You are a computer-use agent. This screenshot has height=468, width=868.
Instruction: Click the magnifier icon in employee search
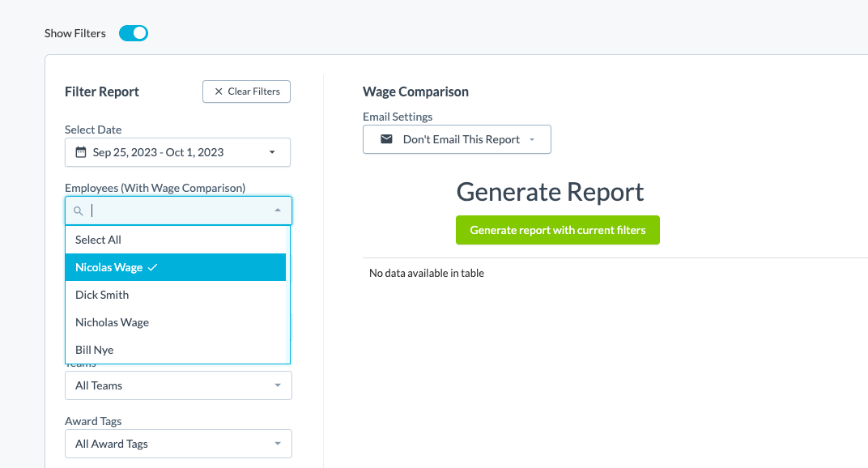point(79,211)
